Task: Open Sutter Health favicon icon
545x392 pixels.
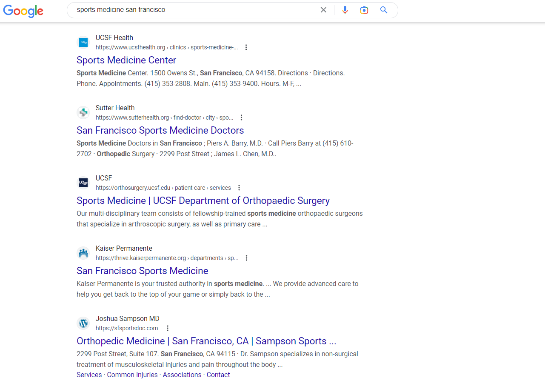Action: pyautogui.click(x=83, y=112)
